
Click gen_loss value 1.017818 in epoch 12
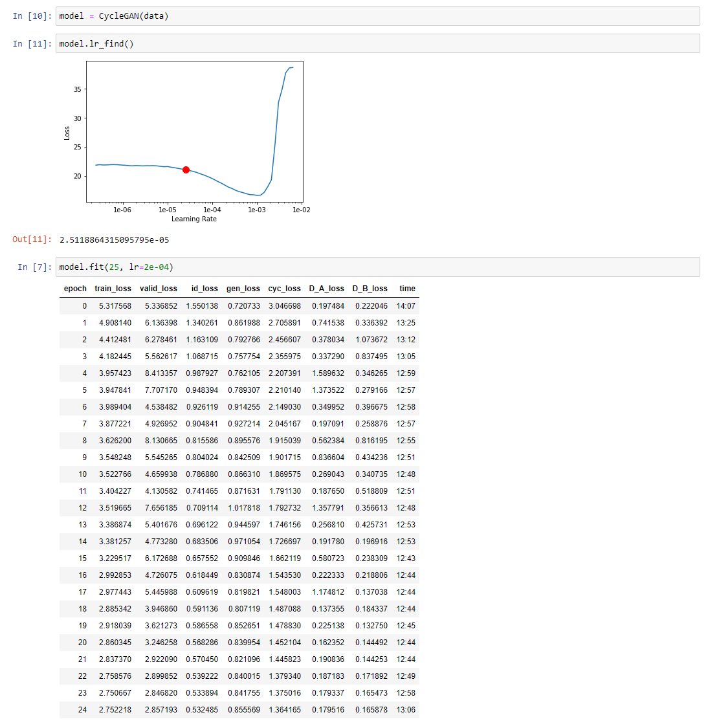(x=244, y=508)
